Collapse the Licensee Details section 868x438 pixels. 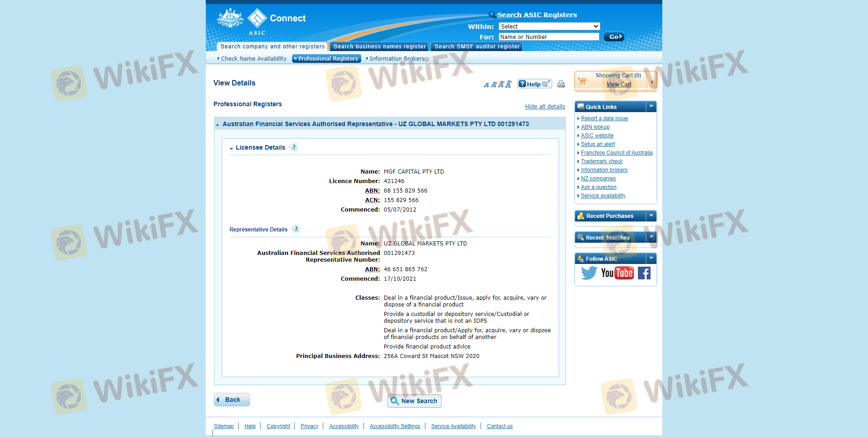click(231, 148)
